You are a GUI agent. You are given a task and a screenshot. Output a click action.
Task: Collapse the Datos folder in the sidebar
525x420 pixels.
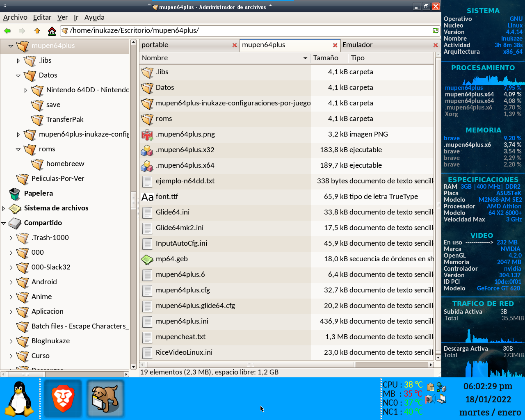[18, 75]
